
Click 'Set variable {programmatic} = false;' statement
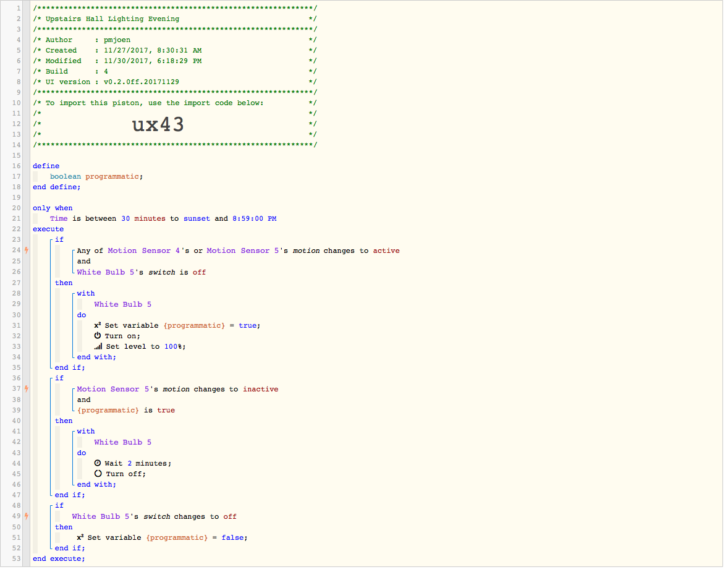tap(167, 539)
